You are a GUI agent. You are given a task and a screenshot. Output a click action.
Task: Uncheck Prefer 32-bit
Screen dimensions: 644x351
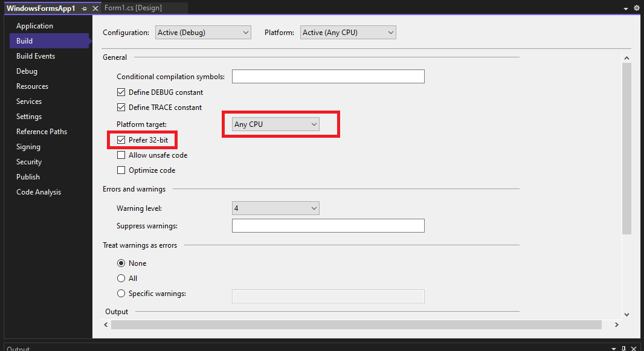point(121,140)
